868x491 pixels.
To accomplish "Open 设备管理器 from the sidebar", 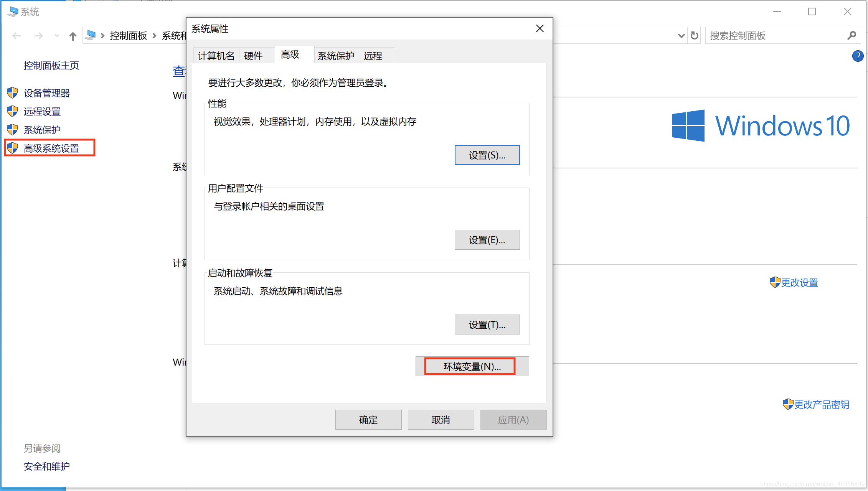I will point(47,93).
